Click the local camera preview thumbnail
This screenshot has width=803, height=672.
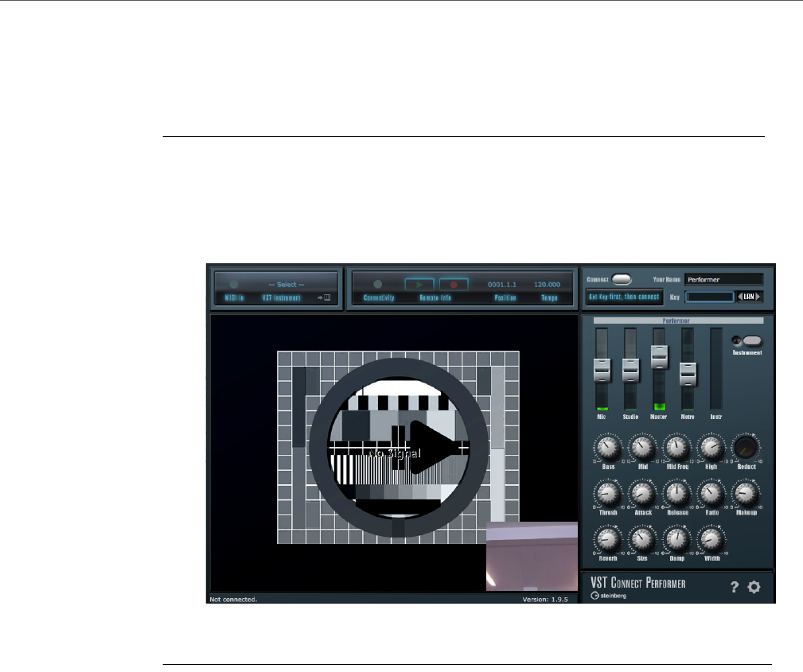click(532, 557)
